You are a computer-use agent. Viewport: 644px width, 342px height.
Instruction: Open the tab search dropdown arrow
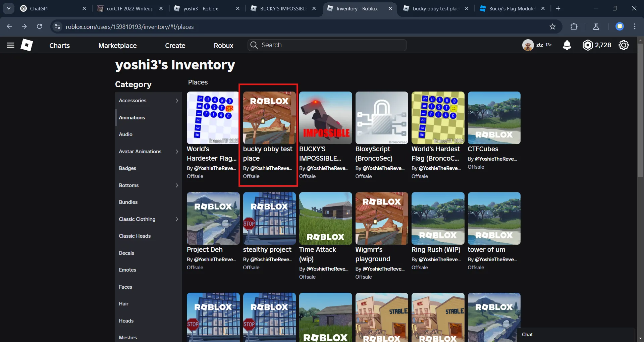click(x=8, y=8)
